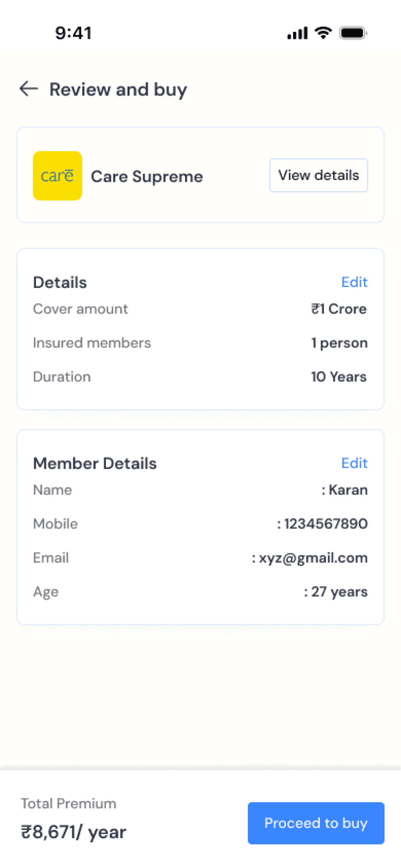Open View details for Care Supreme

point(319,175)
